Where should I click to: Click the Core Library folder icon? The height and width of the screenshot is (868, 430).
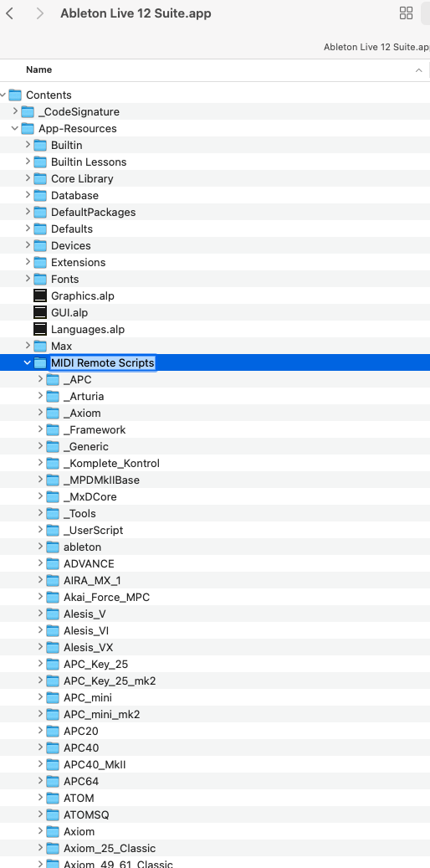tap(40, 178)
